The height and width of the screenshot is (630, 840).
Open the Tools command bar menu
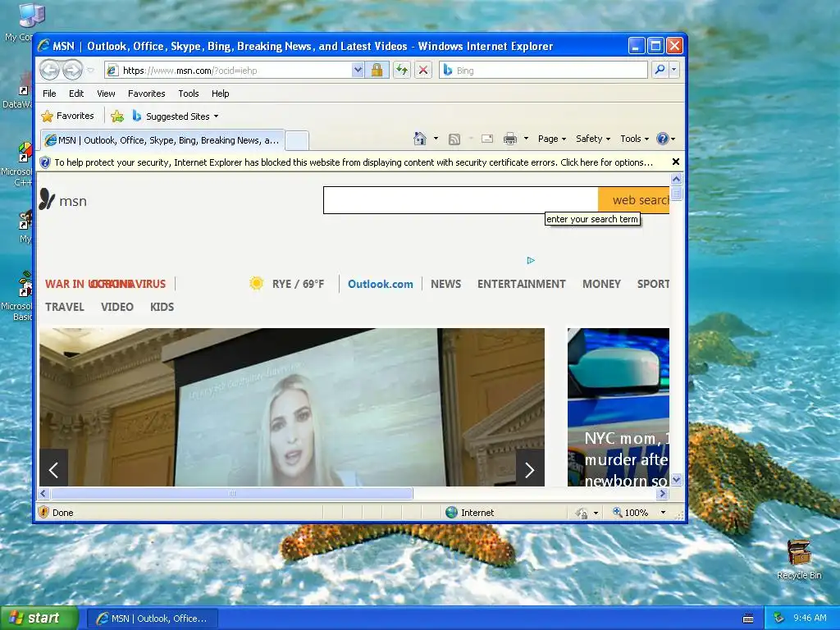pyautogui.click(x=634, y=139)
